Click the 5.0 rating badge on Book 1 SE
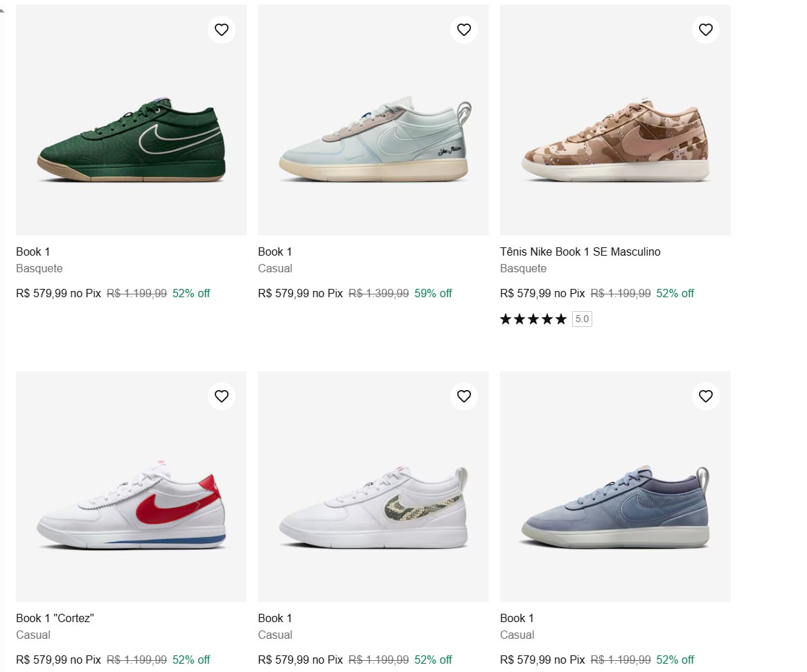The width and height of the screenshot is (807, 672). click(x=581, y=319)
